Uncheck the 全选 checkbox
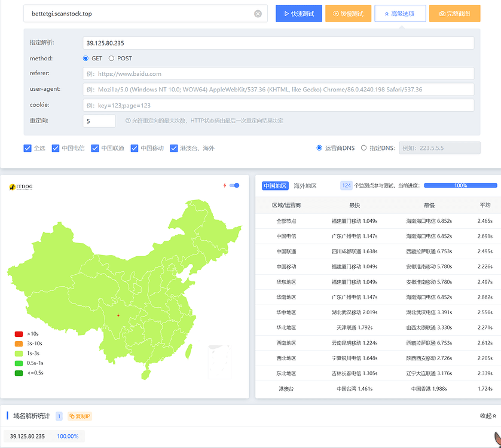 (x=28, y=148)
